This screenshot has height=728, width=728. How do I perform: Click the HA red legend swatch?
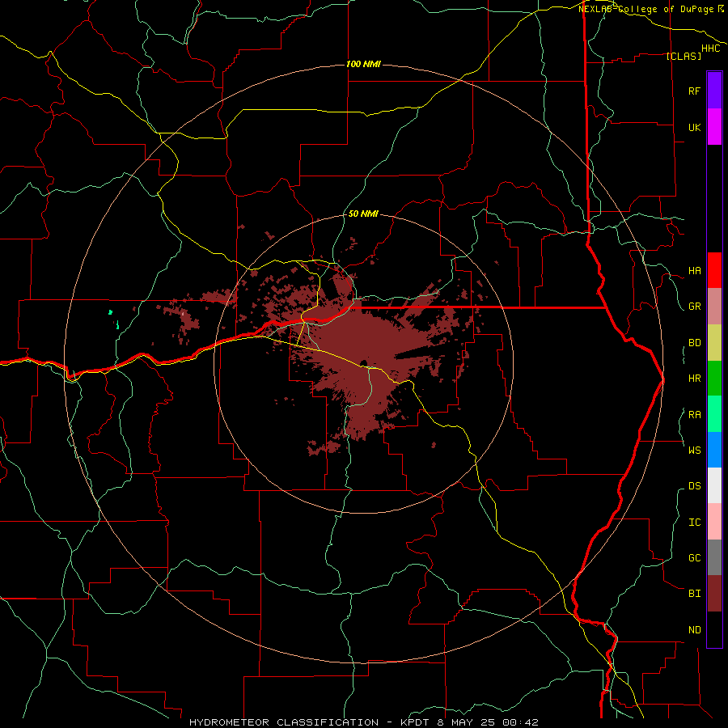714,270
